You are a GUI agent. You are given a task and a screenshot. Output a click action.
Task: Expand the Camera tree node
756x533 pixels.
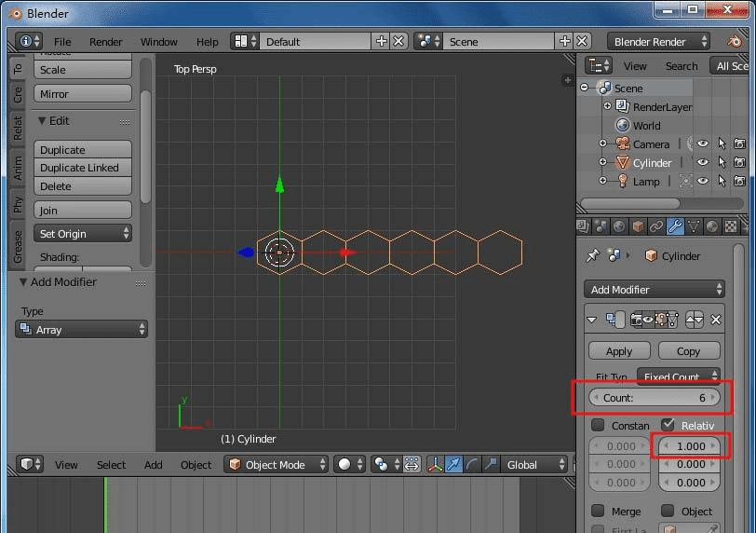tap(602, 143)
